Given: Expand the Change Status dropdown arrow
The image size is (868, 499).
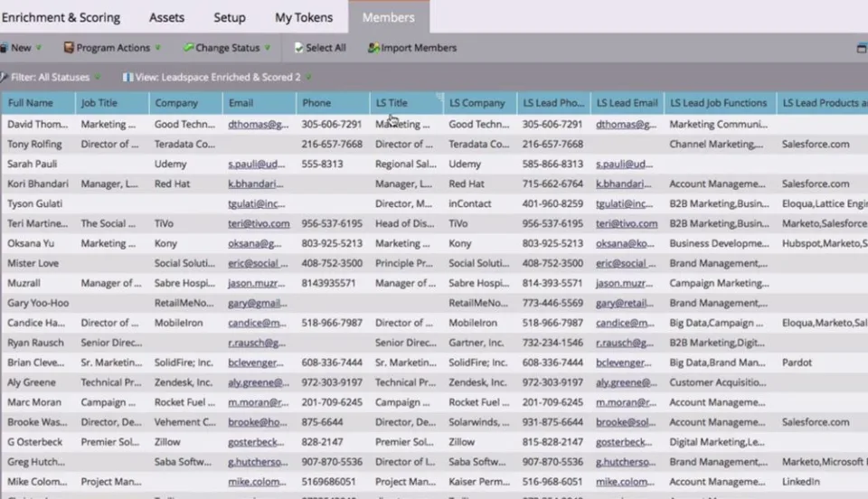Looking at the screenshot, I should [x=268, y=48].
